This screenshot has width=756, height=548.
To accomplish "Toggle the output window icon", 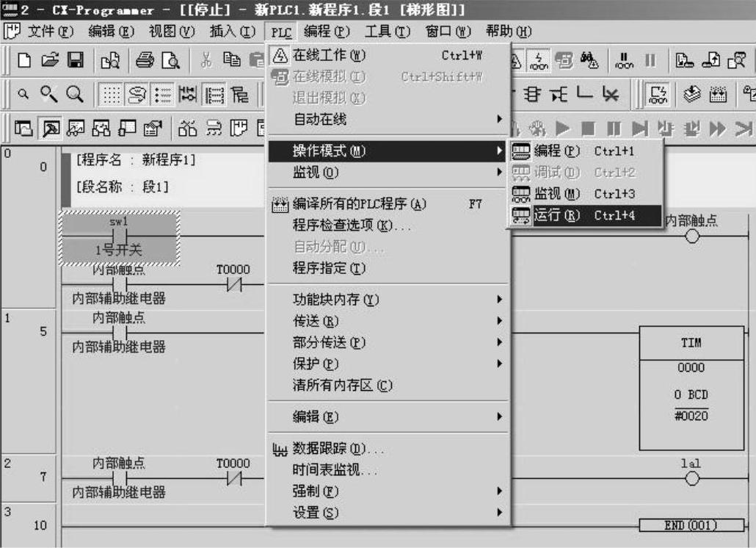I will [50, 129].
